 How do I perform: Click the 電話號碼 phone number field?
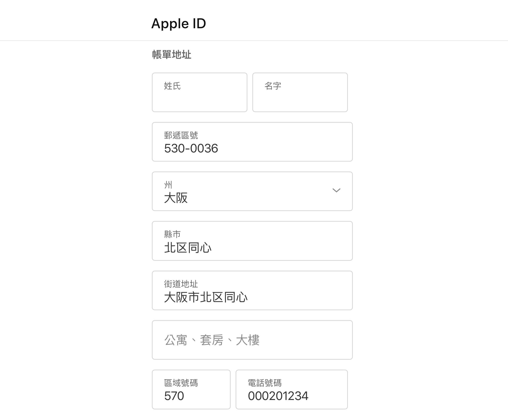(x=292, y=390)
